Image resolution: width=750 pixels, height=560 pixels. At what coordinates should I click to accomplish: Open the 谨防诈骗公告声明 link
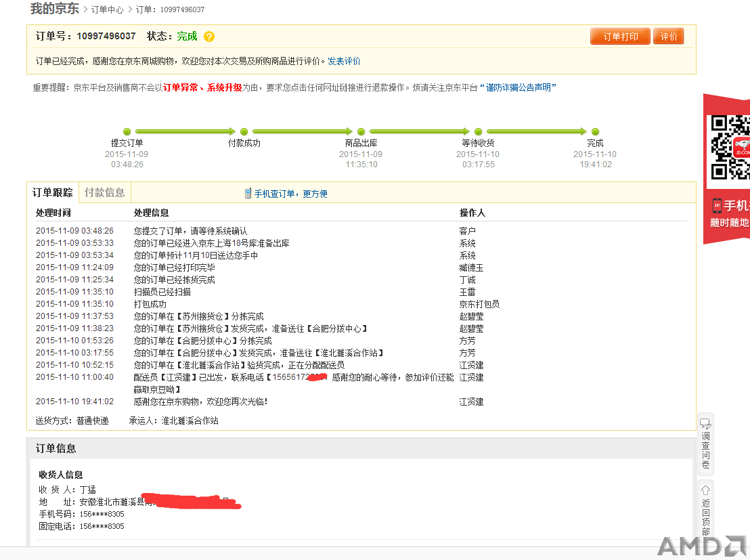tap(518, 87)
